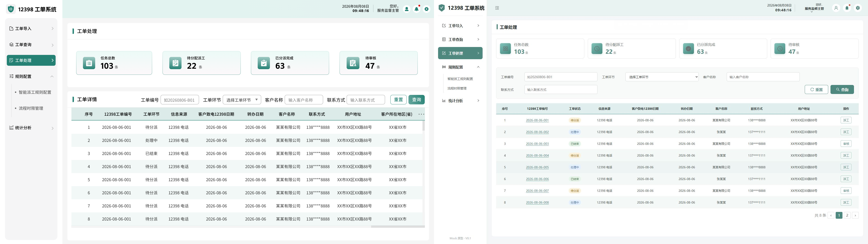Open 智能派工规则配置 in the right sidebar

click(x=460, y=79)
